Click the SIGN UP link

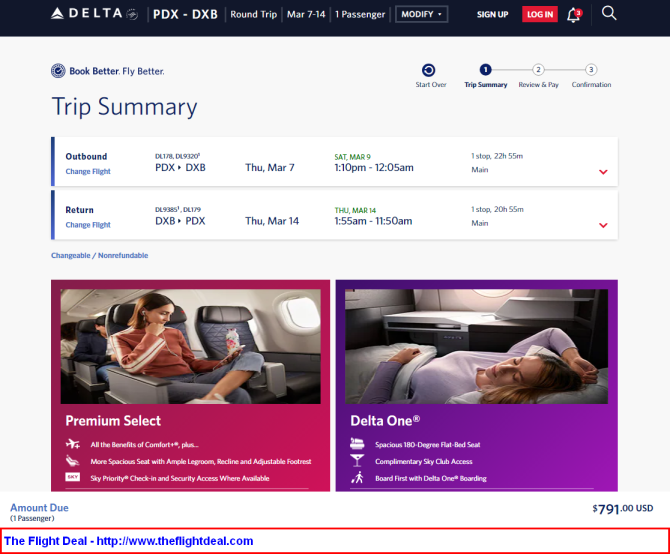click(493, 15)
